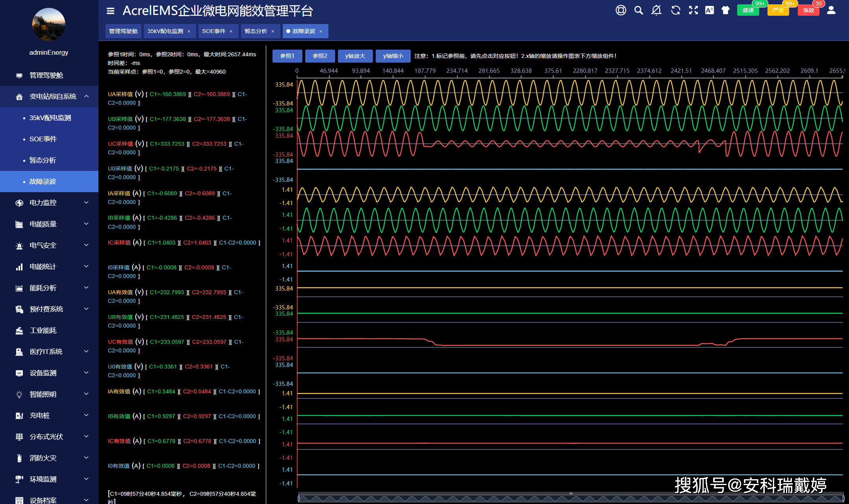This screenshot has height=504, width=849.
Task: Expand 能耗分析 menu chevron
Action: (x=86, y=288)
